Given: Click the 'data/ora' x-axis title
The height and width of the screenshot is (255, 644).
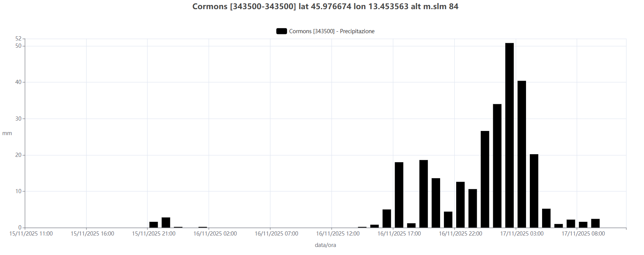Looking at the screenshot, I should pyautogui.click(x=325, y=245).
